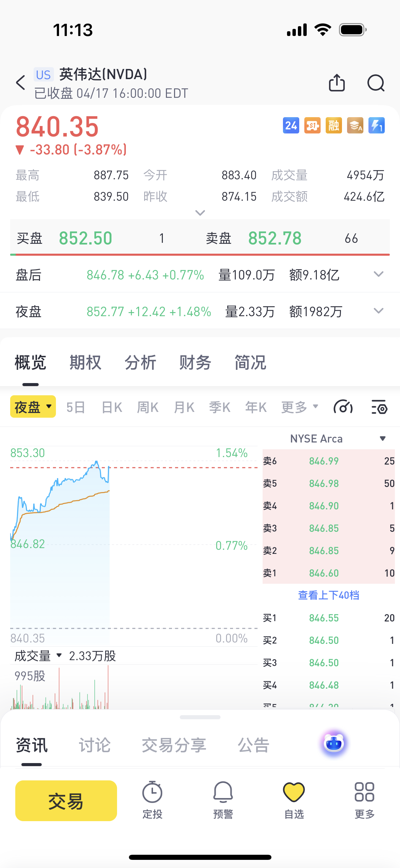Switch to 期权 tab

(x=85, y=362)
